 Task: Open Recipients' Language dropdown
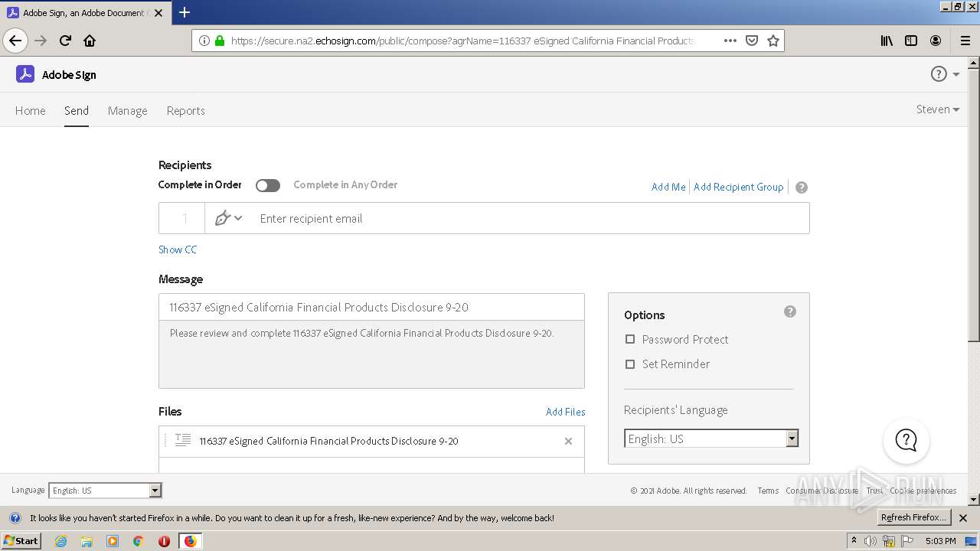[x=711, y=439]
